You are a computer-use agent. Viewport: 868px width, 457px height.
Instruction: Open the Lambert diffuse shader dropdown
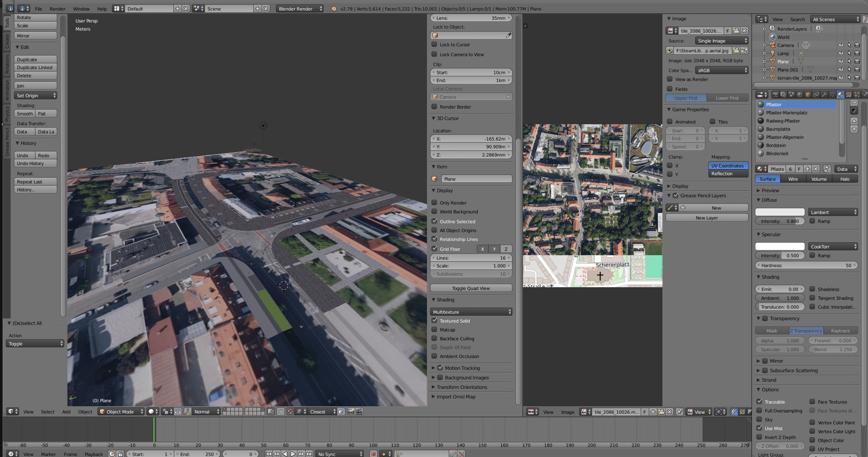tap(833, 212)
